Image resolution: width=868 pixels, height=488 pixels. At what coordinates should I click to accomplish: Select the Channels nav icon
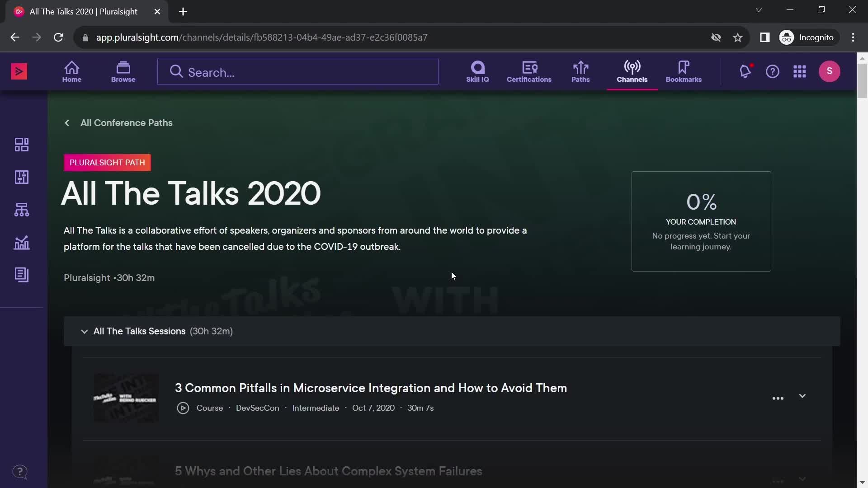(632, 71)
